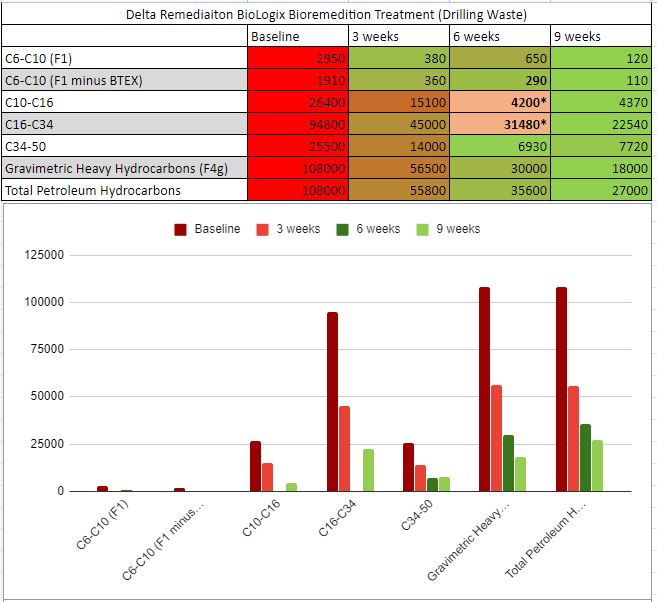The height and width of the screenshot is (602, 657).
Task: Select the cell with value 4370
Action: point(601,102)
